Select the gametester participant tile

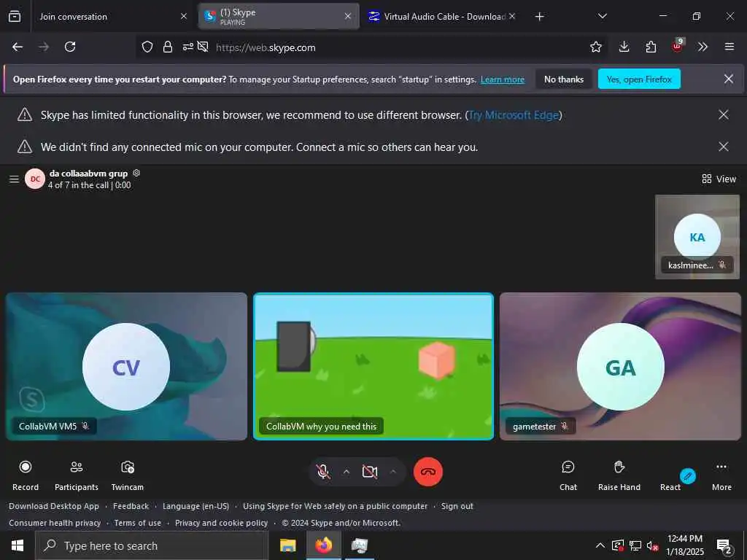point(620,366)
